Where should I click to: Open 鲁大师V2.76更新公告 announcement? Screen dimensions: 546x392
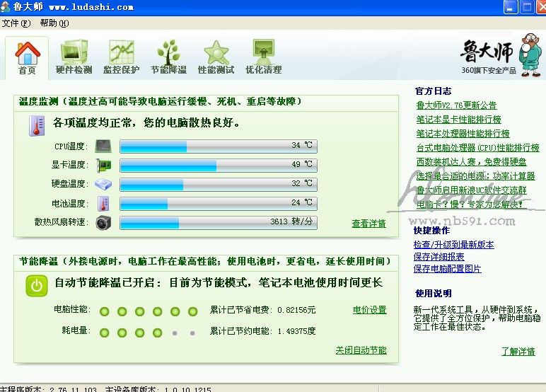coord(456,105)
